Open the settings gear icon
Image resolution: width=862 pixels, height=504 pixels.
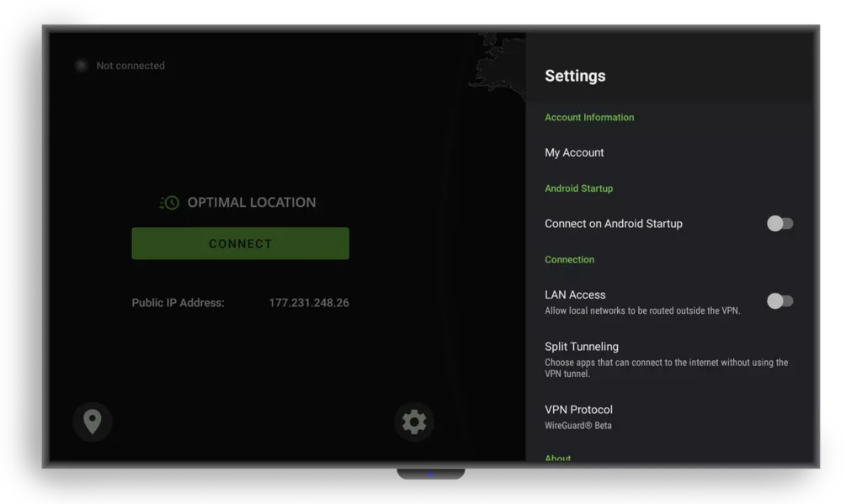(x=413, y=422)
